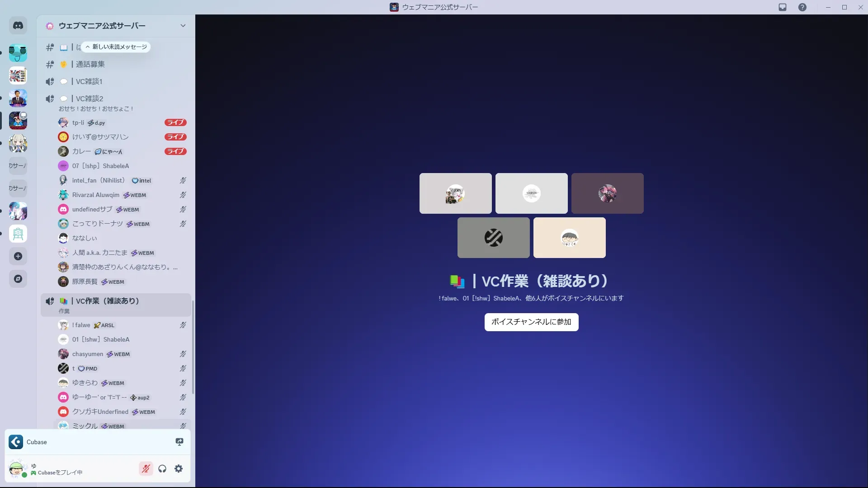Open Discord direct messages home icon
This screenshot has width=868, height=488.
click(x=18, y=26)
